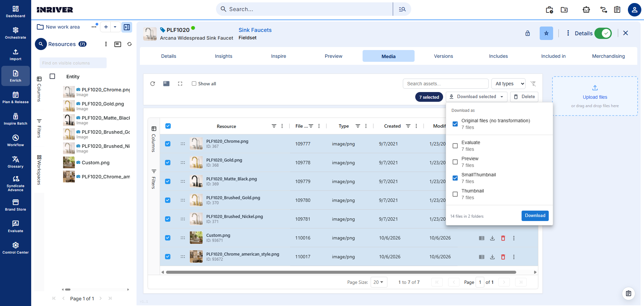Download PLF1020_Chrome_american_style.png row icon
This screenshot has width=644, height=306.
(x=492, y=257)
